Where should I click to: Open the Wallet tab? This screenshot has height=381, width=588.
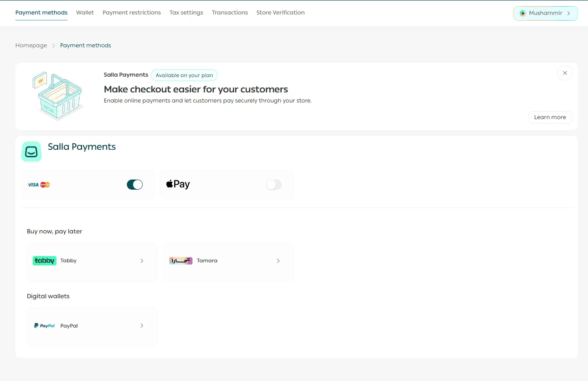click(85, 13)
